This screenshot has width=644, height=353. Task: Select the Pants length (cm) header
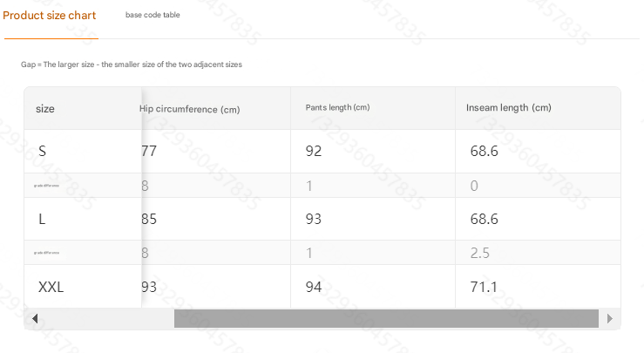(337, 108)
